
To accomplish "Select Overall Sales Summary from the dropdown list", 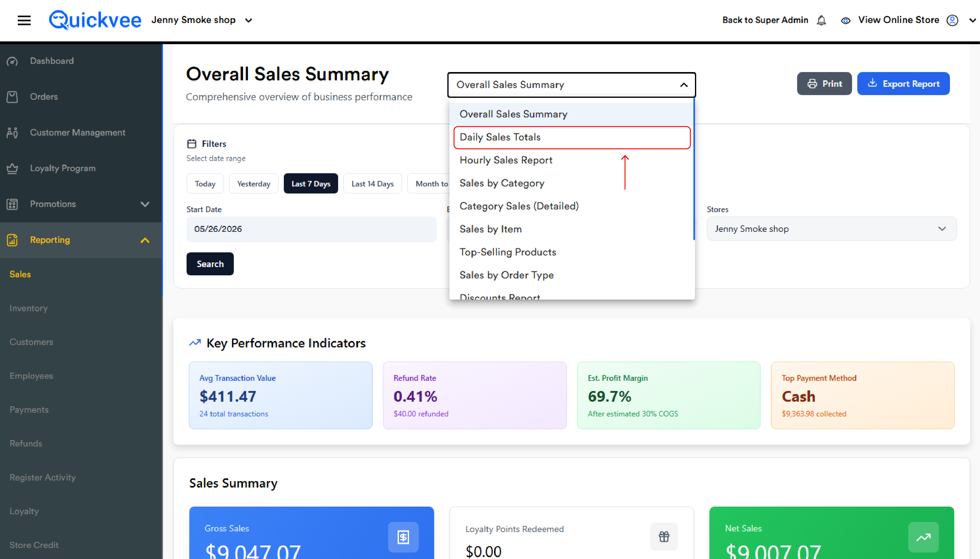I will [x=572, y=114].
